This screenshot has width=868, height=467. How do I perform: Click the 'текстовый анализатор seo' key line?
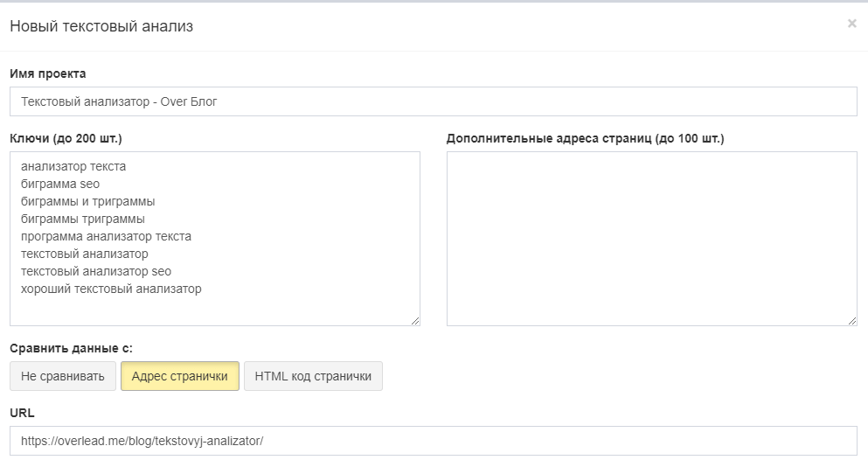tap(96, 271)
